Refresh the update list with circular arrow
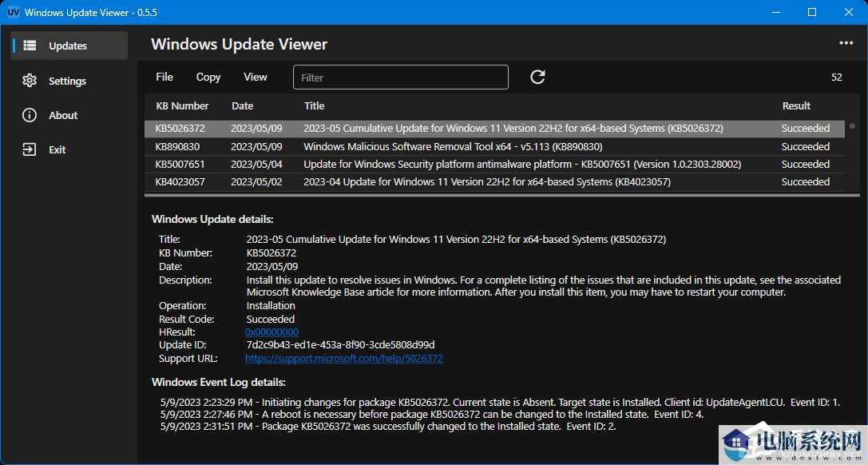868x465 pixels. 537,77
